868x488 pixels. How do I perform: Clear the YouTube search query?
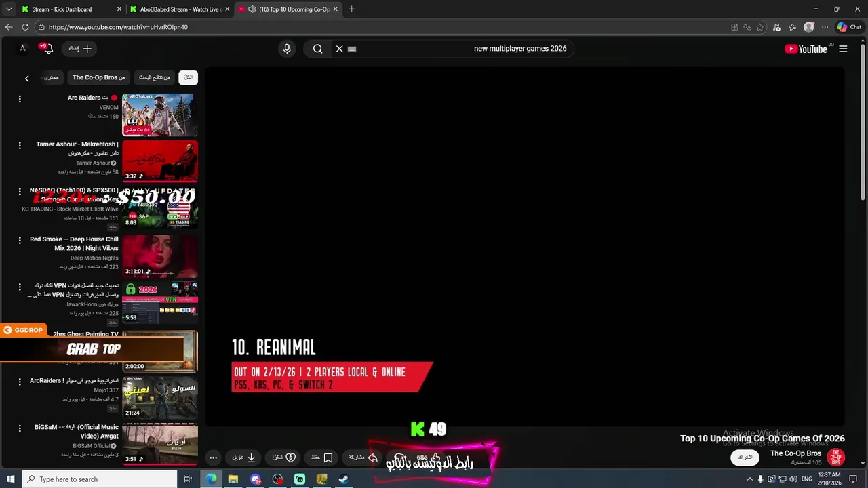click(340, 49)
